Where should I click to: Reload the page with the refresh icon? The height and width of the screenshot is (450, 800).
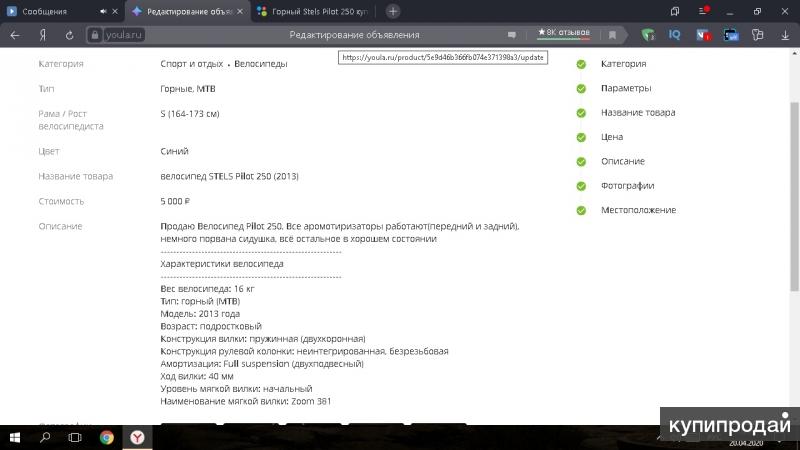(x=69, y=35)
